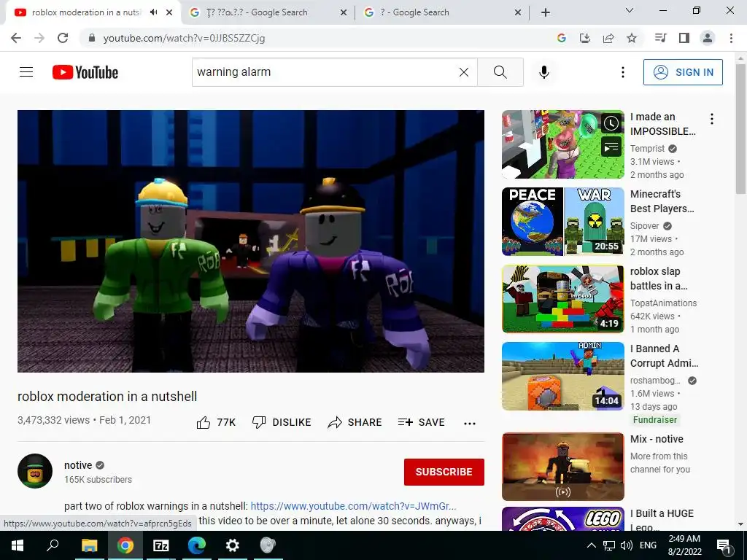Like the video with the 77K thumbs up
This screenshot has height=560, width=747.
[216, 422]
